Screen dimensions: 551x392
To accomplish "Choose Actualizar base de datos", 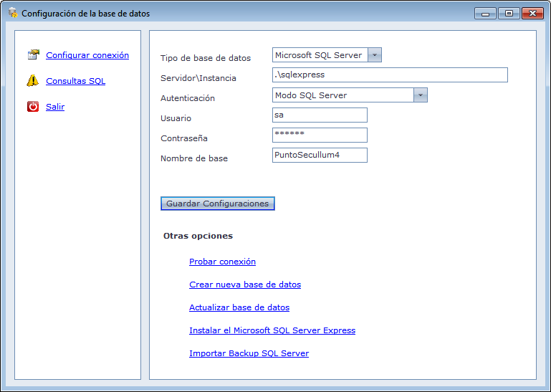I will pos(239,307).
